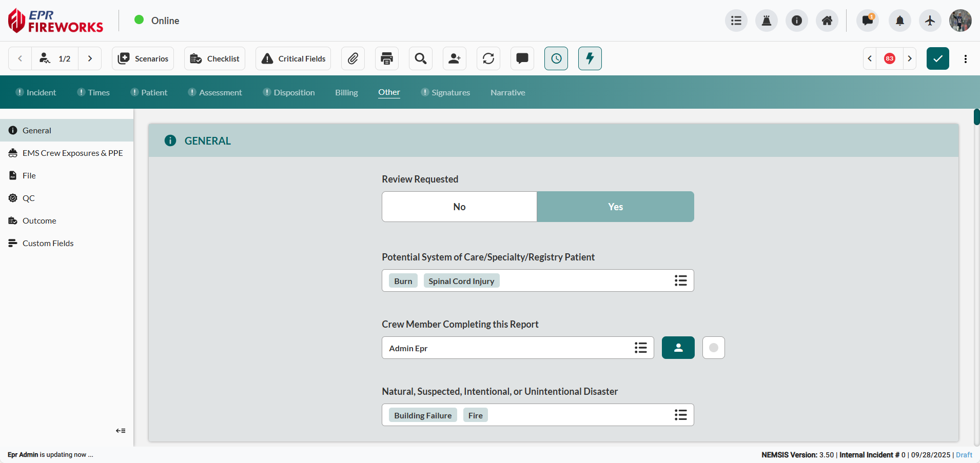
Task: Open the Billing tab
Action: [346, 92]
